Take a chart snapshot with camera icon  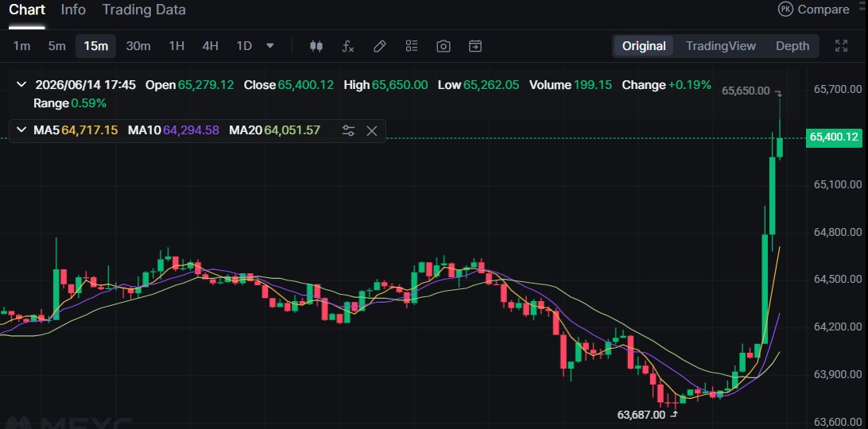pyautogui.click(x=444, y=46)
